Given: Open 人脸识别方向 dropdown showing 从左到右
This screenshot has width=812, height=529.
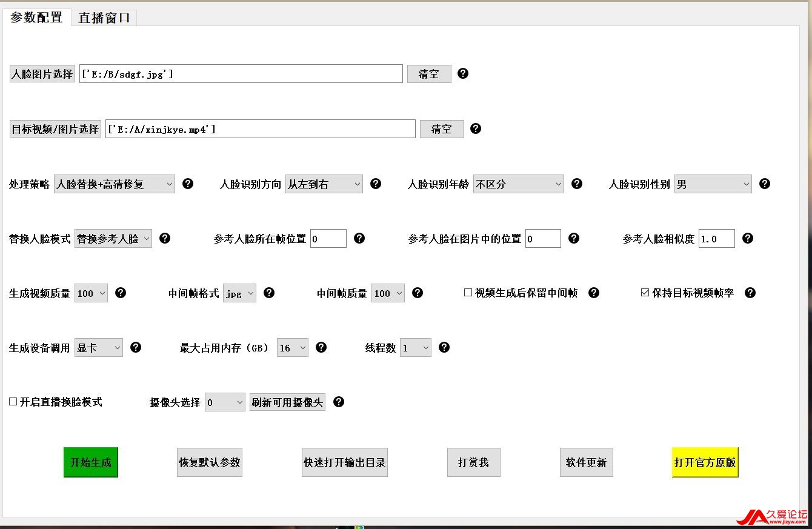Looking at the screenshot, I should point(324,184).
